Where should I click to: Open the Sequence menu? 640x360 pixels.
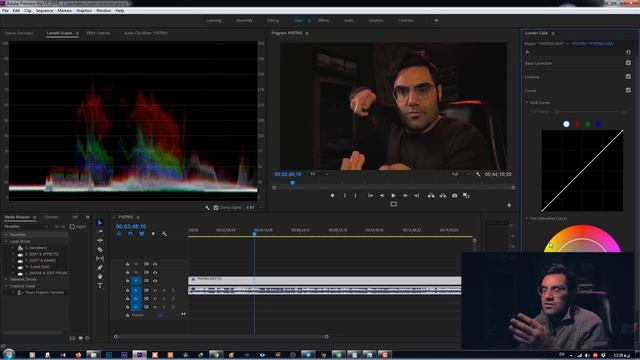point(44,11)
